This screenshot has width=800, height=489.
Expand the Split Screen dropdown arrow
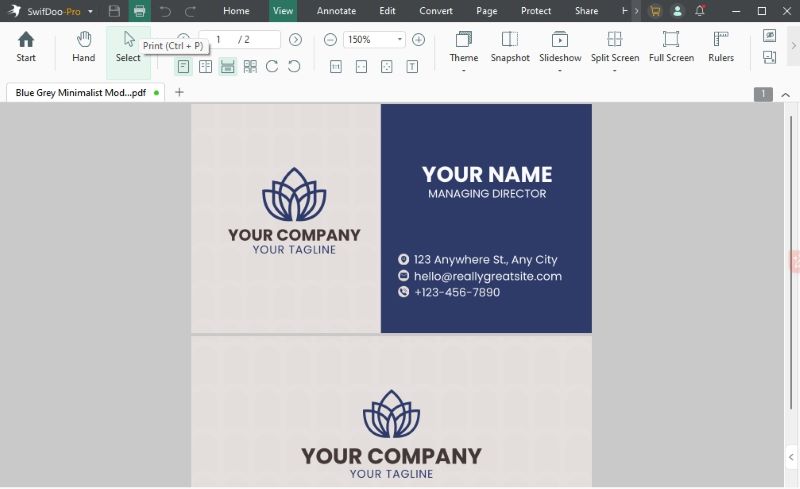point(615,70)
